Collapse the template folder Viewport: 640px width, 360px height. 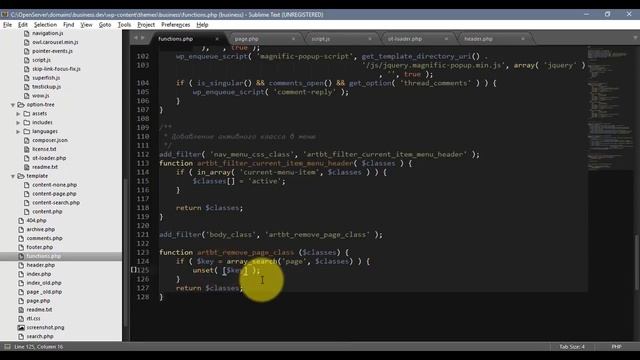coord(13,176)
